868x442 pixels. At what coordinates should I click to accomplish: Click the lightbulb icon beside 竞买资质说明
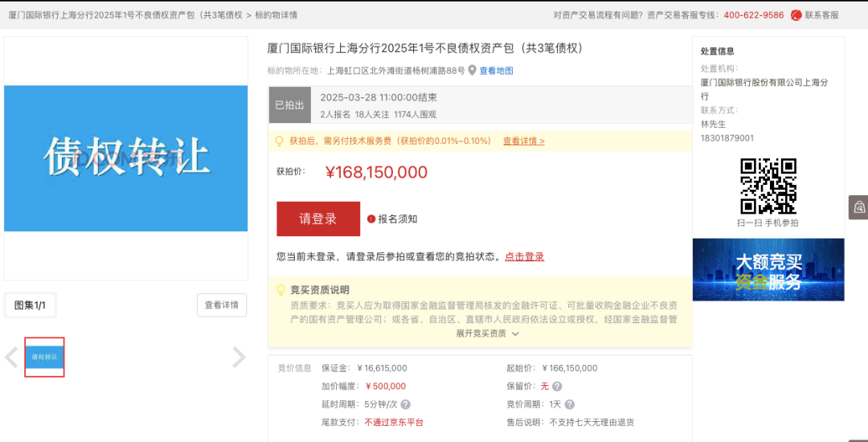[x=280, y=290]
